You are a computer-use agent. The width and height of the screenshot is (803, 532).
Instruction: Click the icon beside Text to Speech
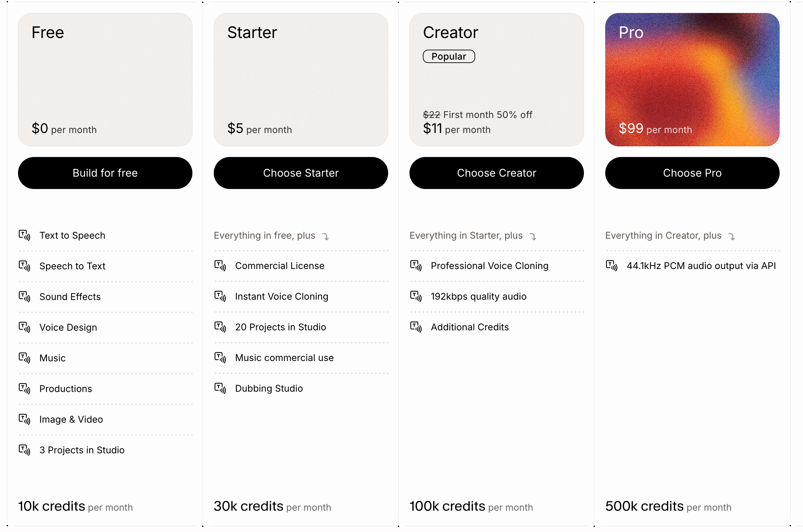(x=24, y=235)
